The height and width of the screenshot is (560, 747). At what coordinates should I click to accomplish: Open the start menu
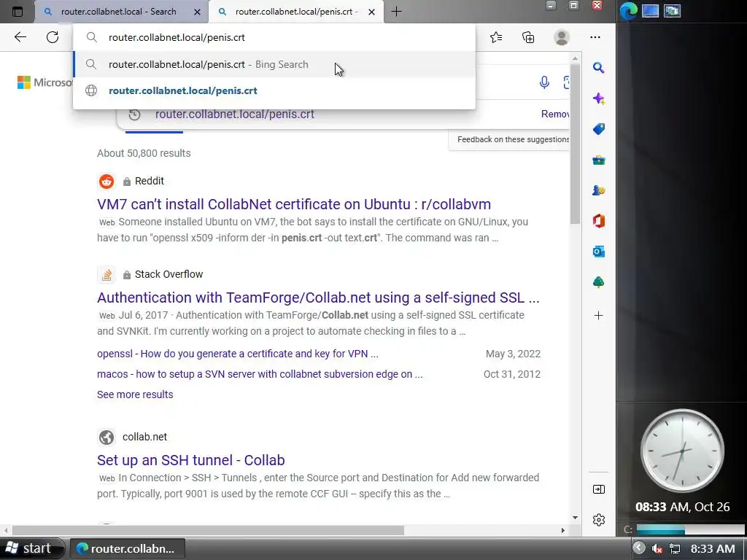coord(31,548)
